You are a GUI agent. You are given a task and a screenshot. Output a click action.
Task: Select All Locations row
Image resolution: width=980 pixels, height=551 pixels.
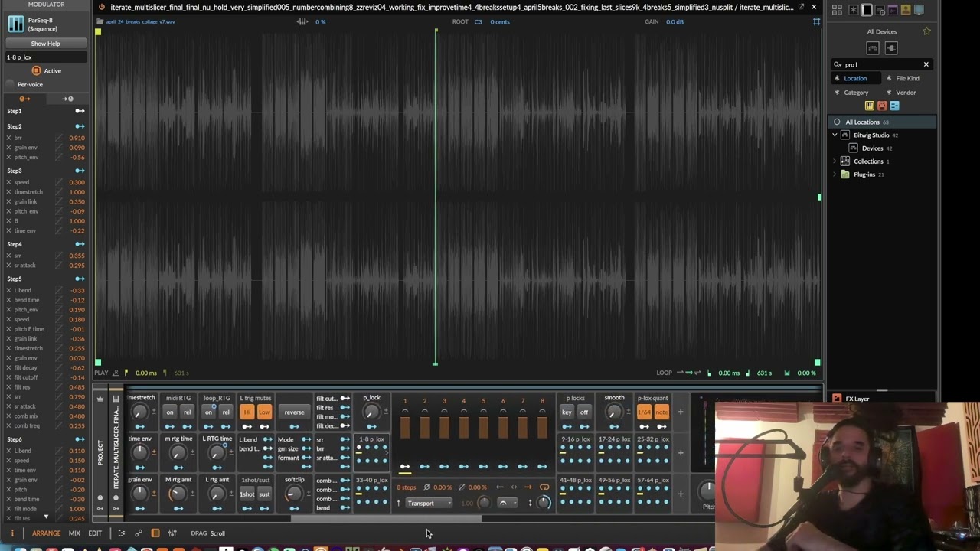pos(882,122)
